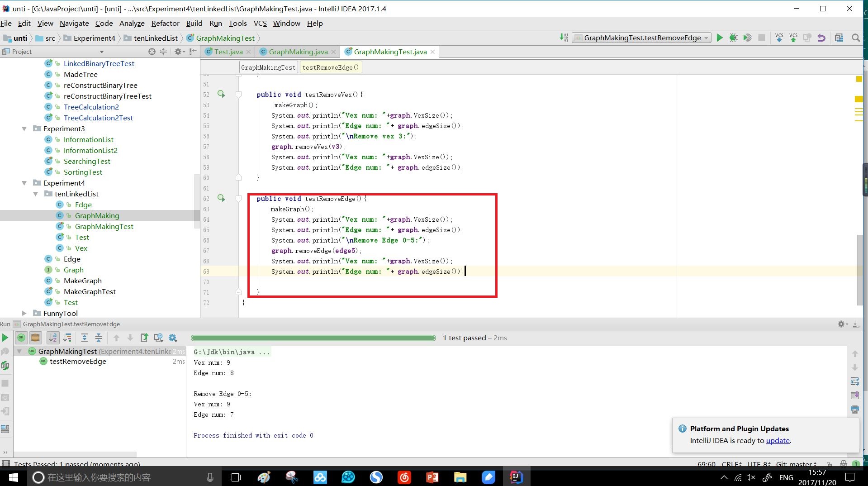Run with Coverage from main toolbar

(747, 38)
